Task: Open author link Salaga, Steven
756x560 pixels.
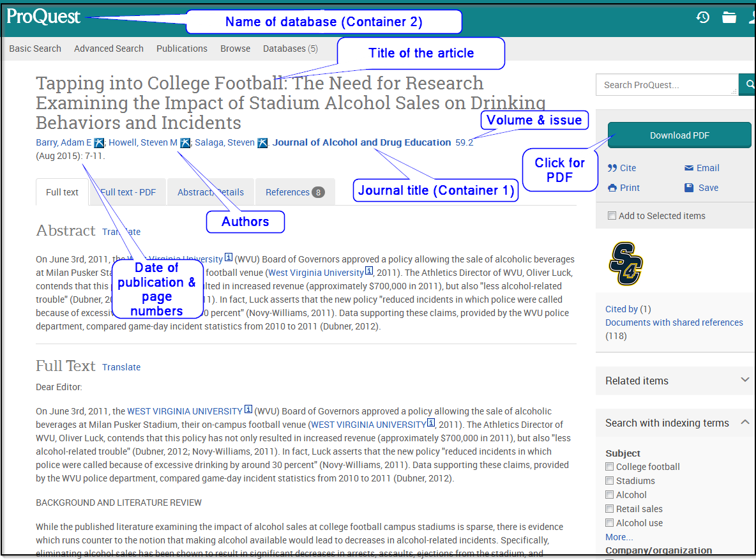Action: pyautogui.click(x=225, y=142)
